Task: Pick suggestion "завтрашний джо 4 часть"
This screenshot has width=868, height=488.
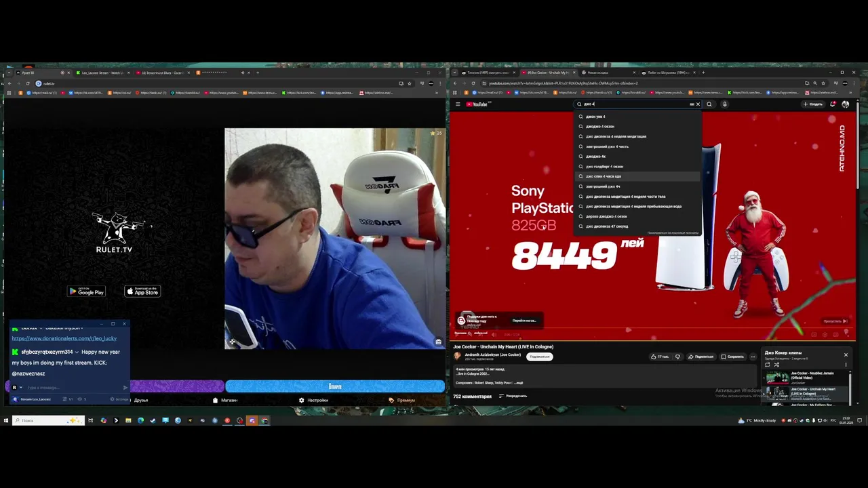Action: (x=637, y=146)
